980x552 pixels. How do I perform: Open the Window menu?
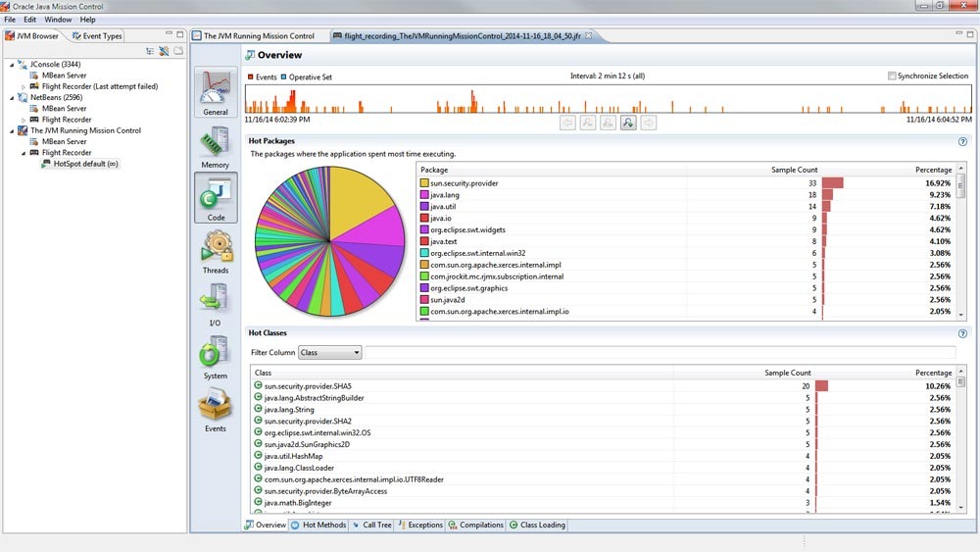point(58,20)
